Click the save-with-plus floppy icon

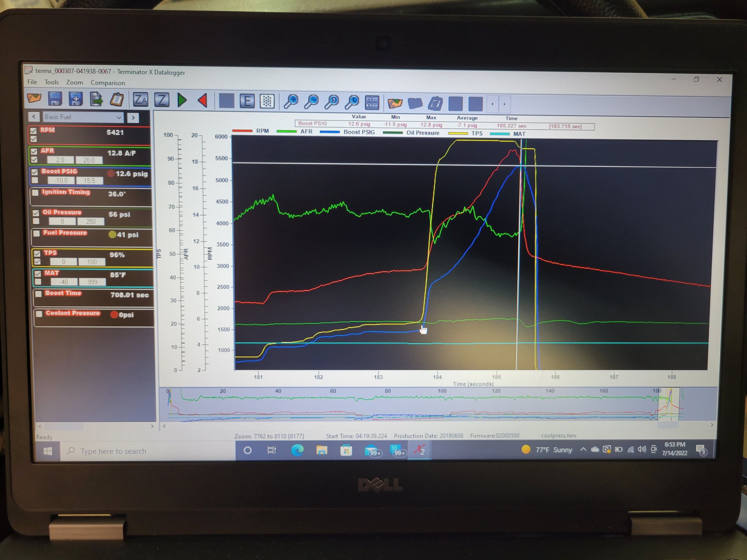pyautogui.click(x=75, y=99)
